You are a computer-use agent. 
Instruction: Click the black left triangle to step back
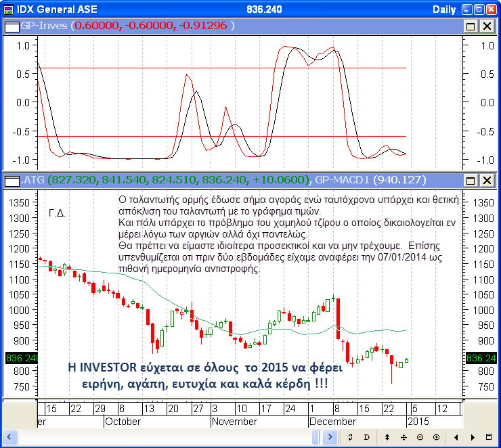point(456,437)
